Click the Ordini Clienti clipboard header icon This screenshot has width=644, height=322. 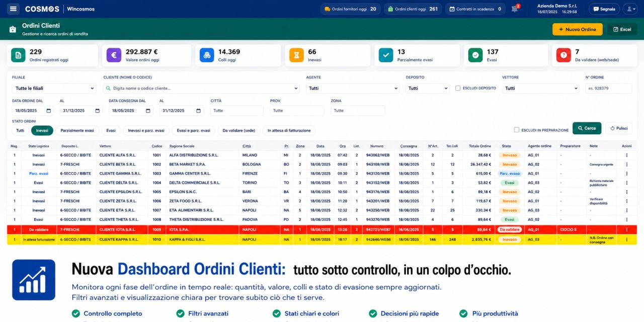[13, 29]
